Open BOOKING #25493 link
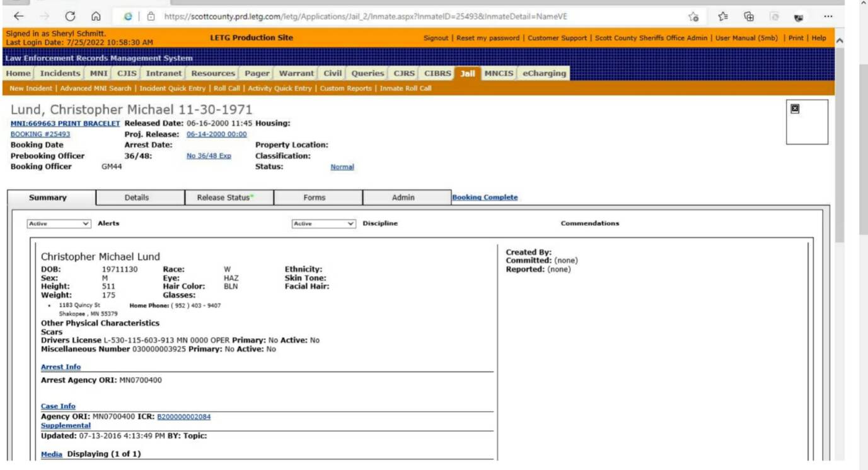The width and height of the screenshot is (868, 470). click(40, 134)
